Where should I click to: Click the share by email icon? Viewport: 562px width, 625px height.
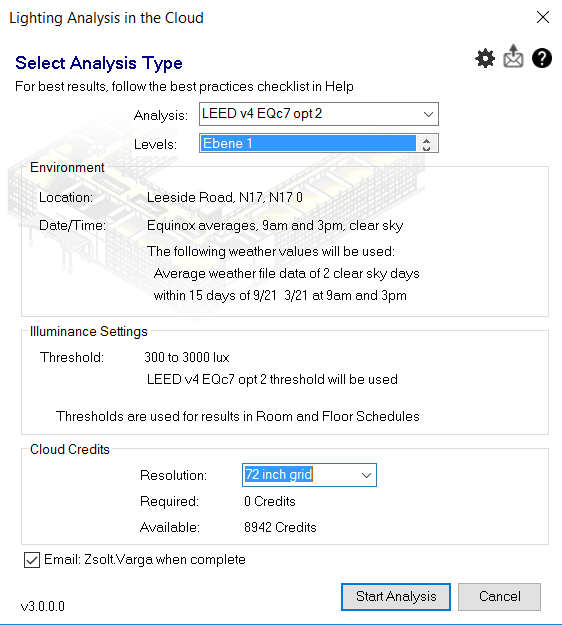pyautogui.click(x=513, y=57)
